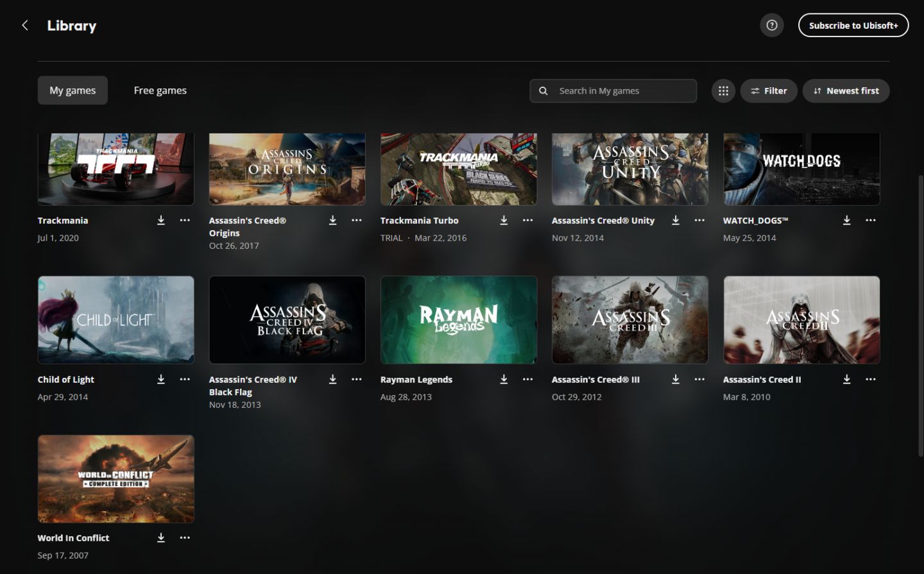Image resolution: width=924 pixels, height=574 pixels.
Task: Download Assassin's Creed Unity
Action: [x=676, y=220]
